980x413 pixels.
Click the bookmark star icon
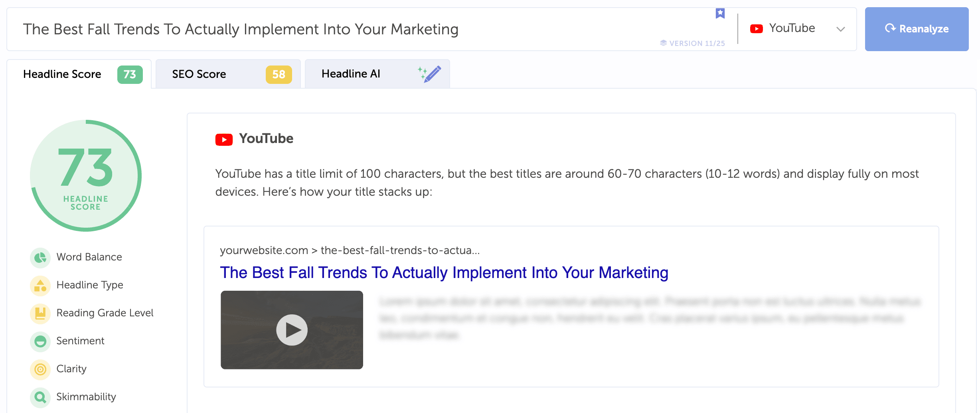click(x=720, y=14)
